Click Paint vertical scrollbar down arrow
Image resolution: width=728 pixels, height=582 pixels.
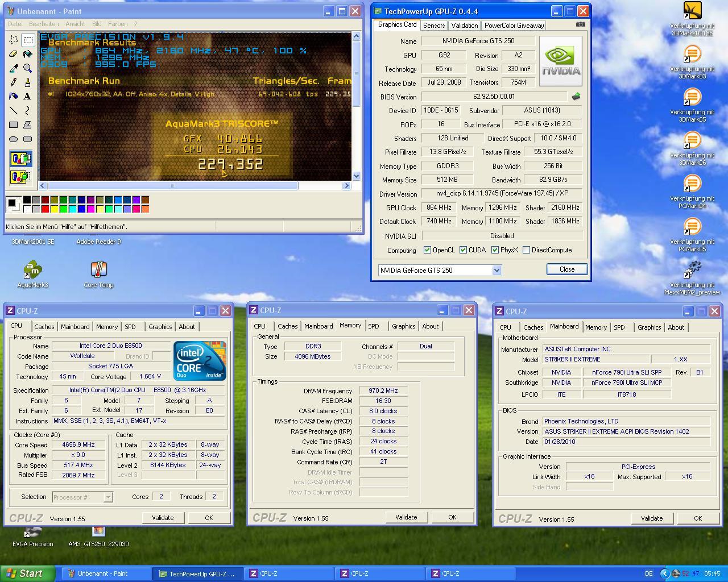coord(356,176)
